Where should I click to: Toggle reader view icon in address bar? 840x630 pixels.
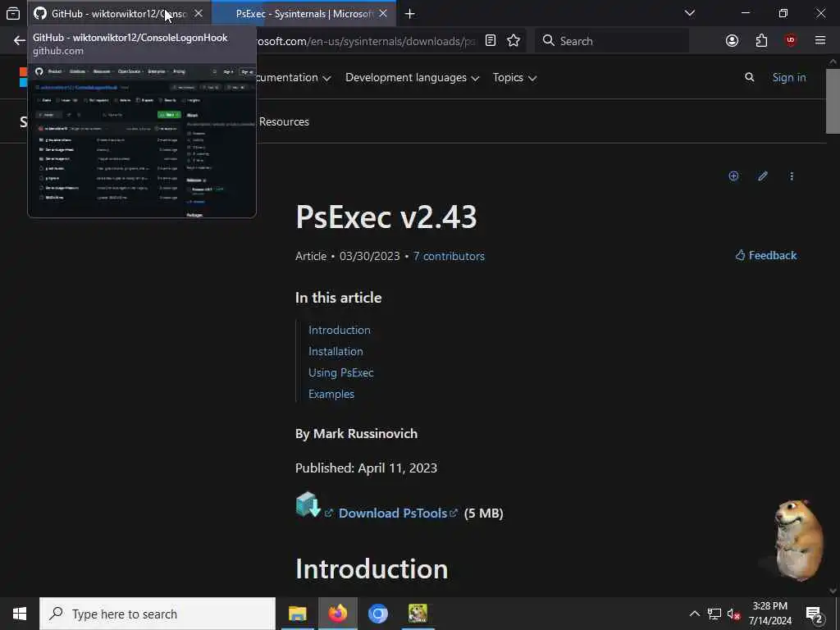(491, 41)
